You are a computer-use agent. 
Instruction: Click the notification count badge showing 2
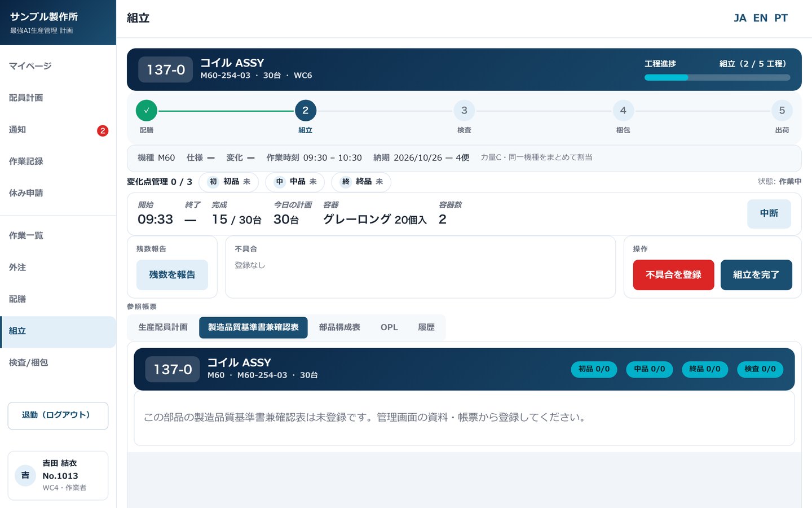point(103,130)
